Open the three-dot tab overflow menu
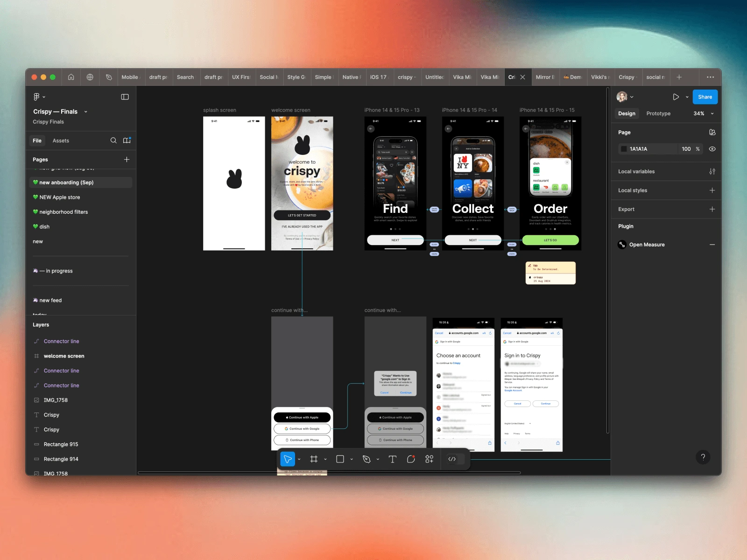The height and width of the screenshot is (560, 747). (x=710, y=77)
